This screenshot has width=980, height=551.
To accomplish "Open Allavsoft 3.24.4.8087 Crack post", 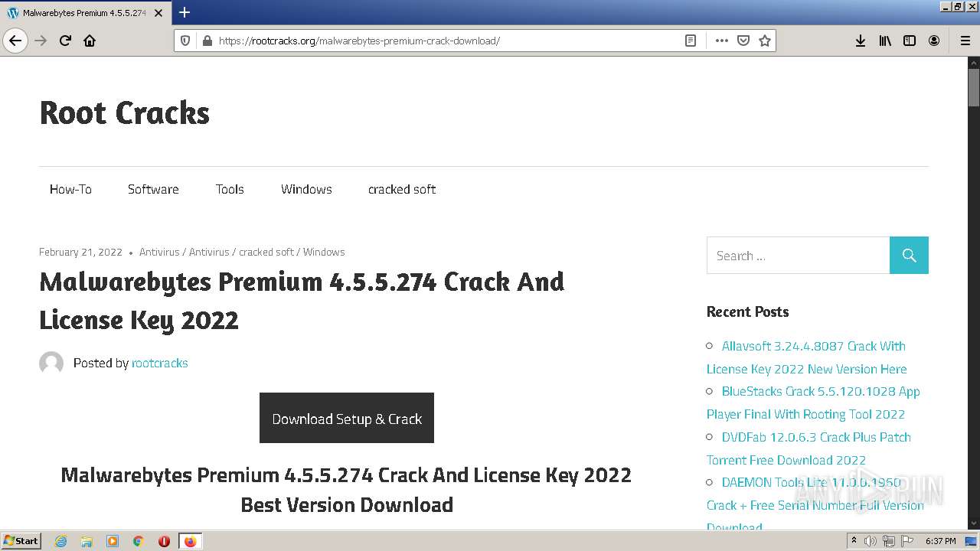I will 806,357.
